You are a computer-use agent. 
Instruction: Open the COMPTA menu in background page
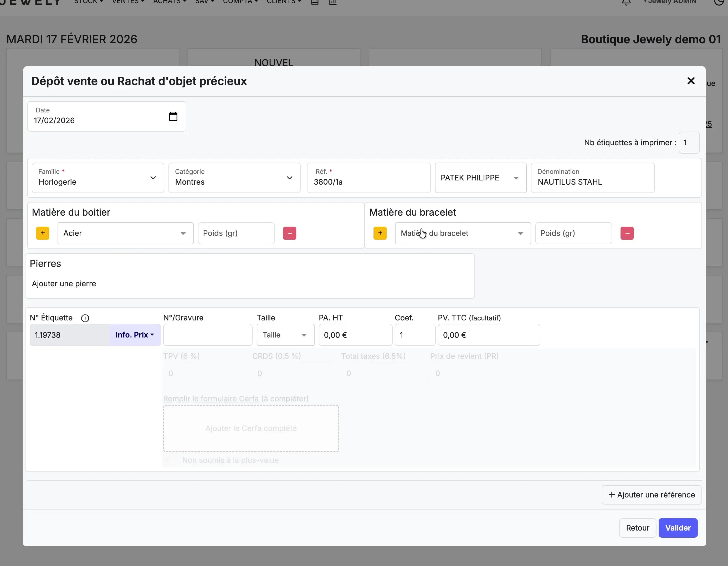point(241,2)
